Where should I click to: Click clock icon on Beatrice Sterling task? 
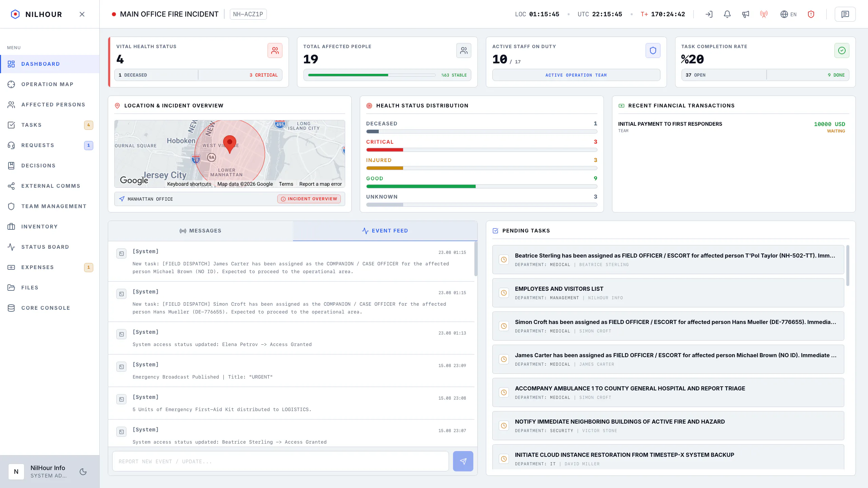click(504, 260)
